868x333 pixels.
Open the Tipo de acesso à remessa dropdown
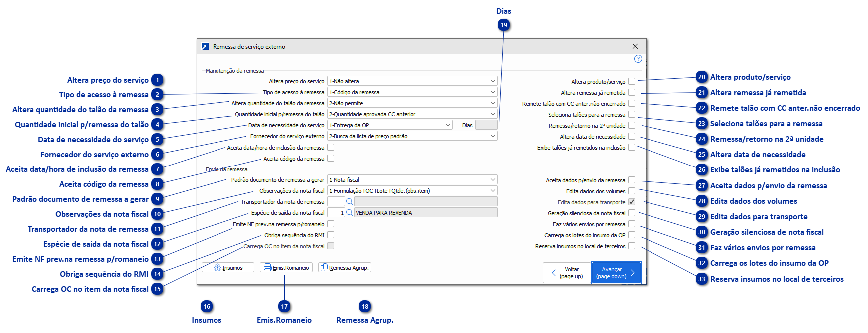point(413,92)
